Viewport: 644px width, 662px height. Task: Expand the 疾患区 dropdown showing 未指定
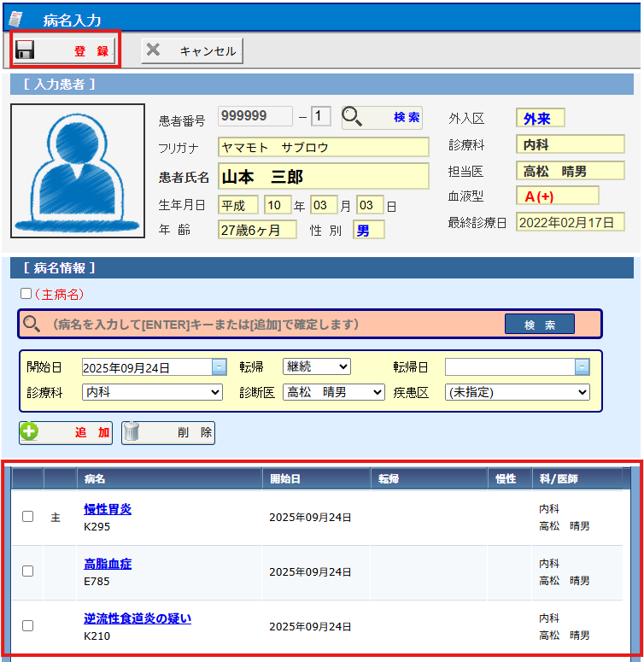pos(517,392)
